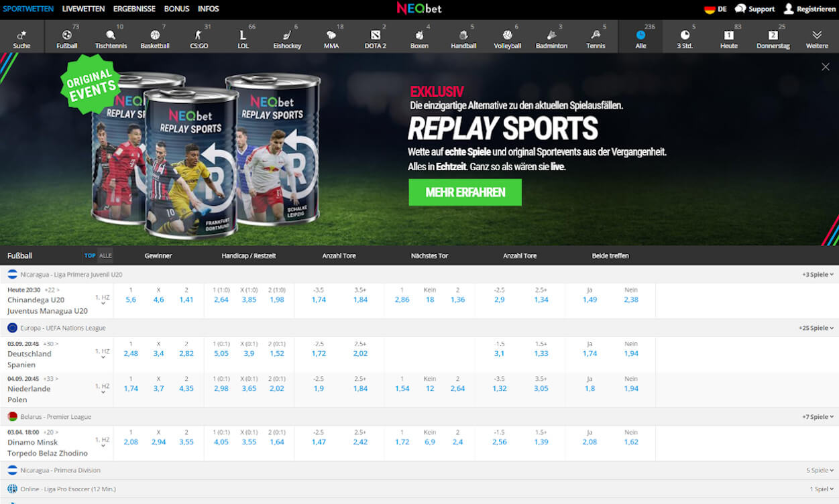Filter events by Alle time range

coord(640,37)
